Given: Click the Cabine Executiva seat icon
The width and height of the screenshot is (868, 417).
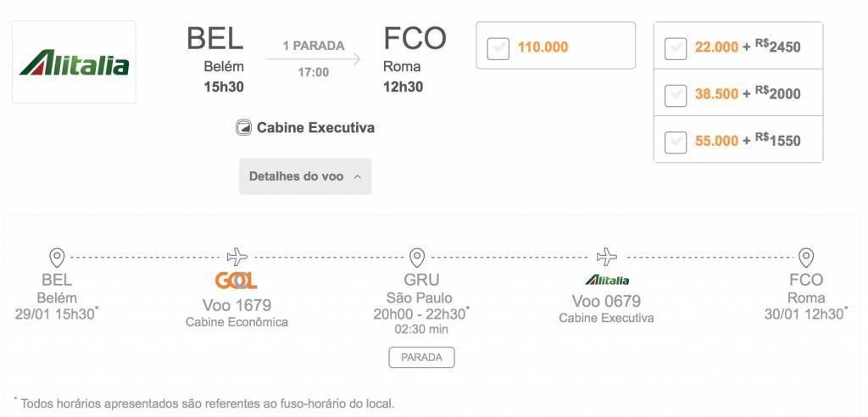Looking at the screenshot, I should (244, 128).
